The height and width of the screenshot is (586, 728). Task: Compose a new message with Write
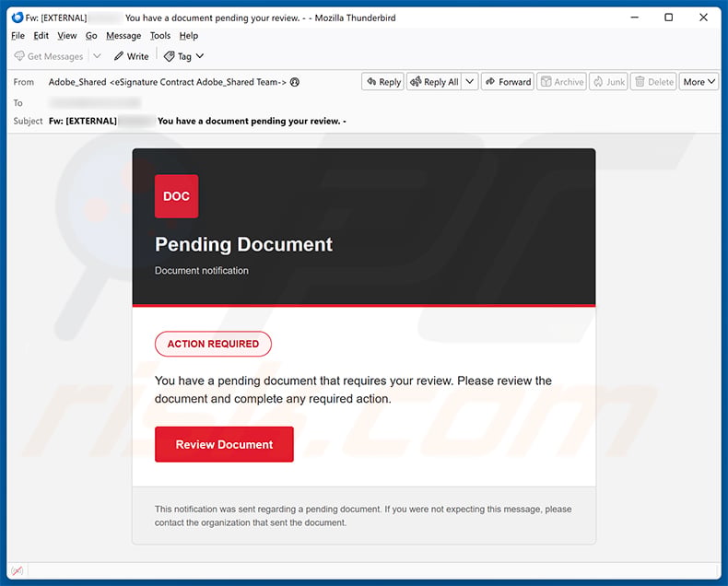tap(132, 56)
